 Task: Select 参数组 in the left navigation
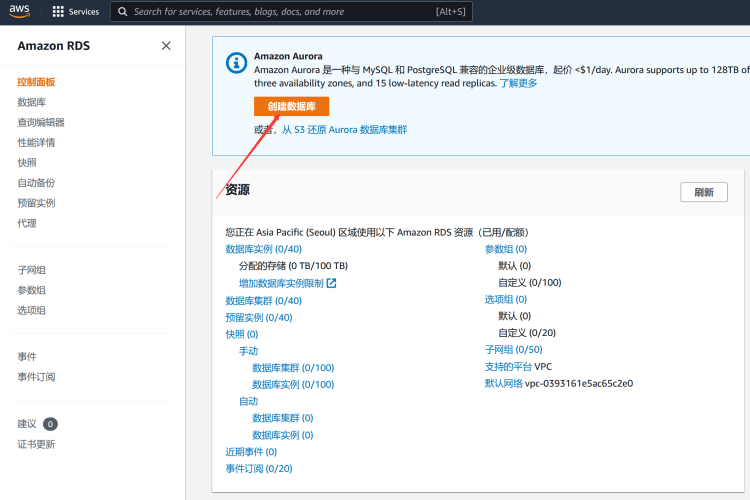click(x=31, y=290)
